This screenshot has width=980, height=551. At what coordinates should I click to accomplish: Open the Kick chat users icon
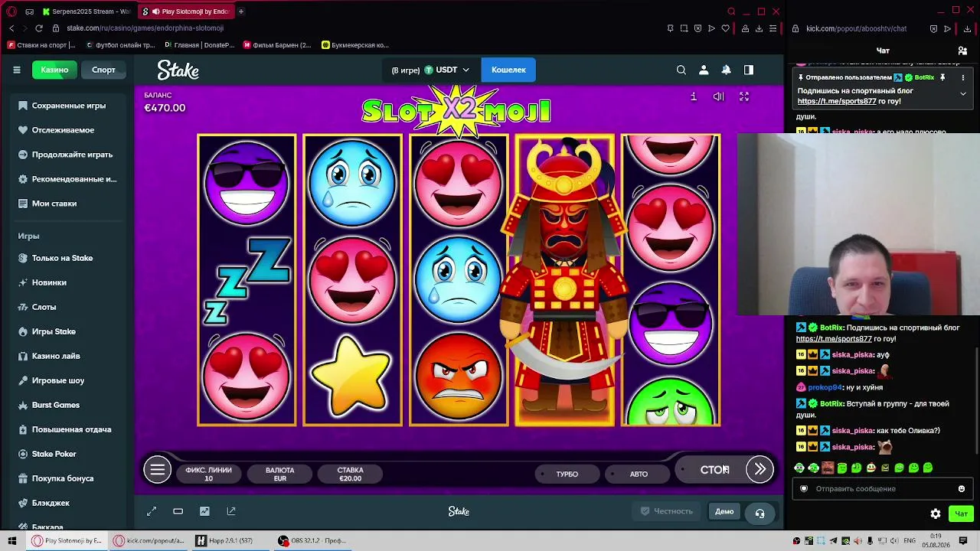[x=962, y=51]
